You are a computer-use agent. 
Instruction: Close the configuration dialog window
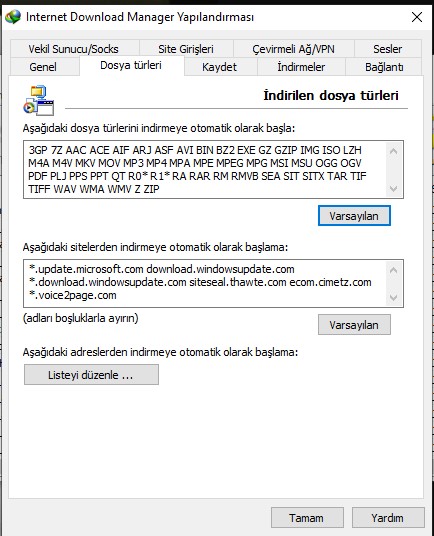pos(417,17)
